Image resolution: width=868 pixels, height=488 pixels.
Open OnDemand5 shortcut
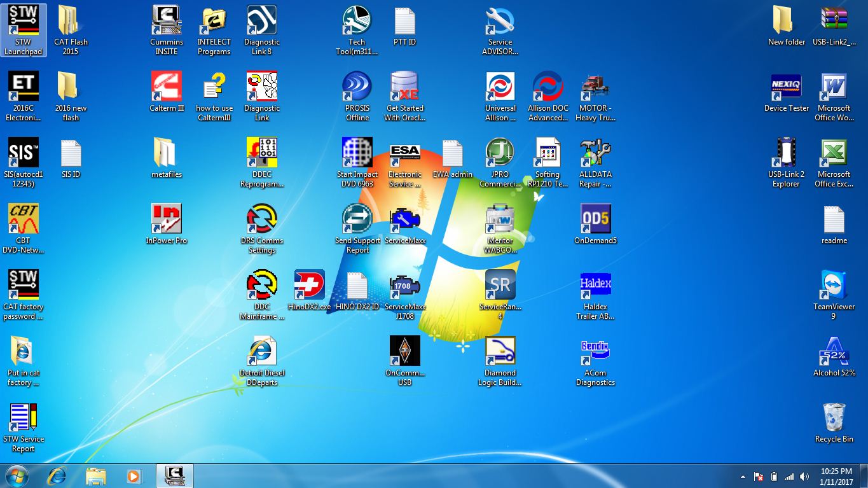click(595, 224)
